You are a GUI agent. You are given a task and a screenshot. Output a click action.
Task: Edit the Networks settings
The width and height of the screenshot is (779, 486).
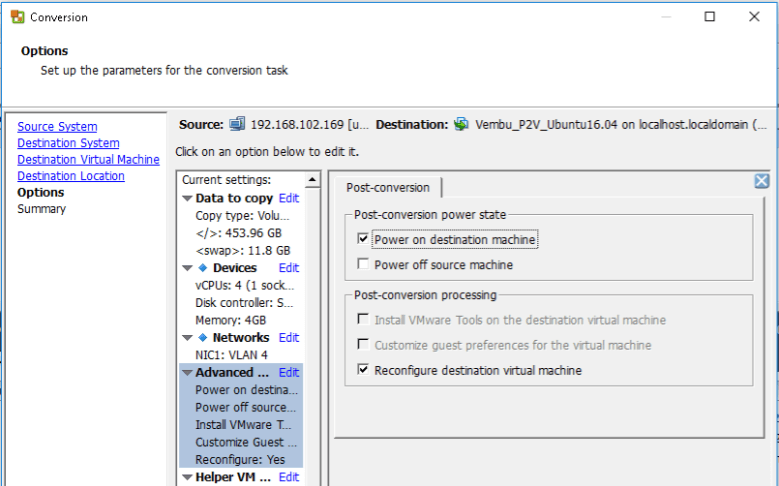[289, 337]
